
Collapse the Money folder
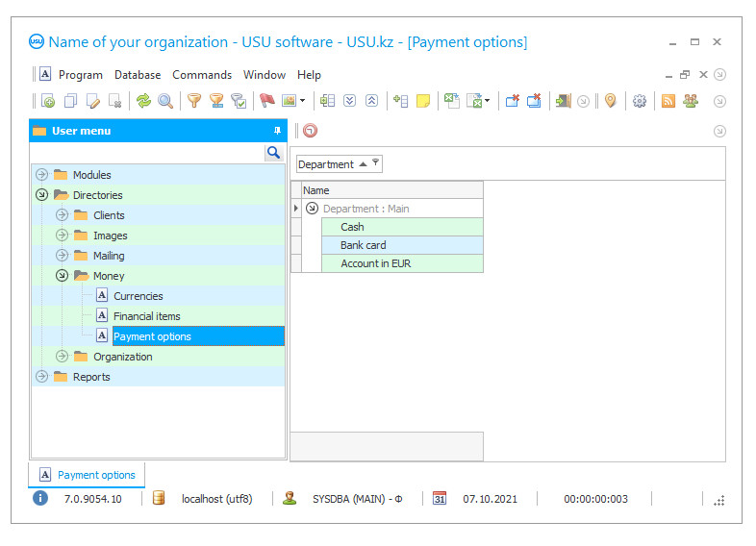(x=62, y=276)
